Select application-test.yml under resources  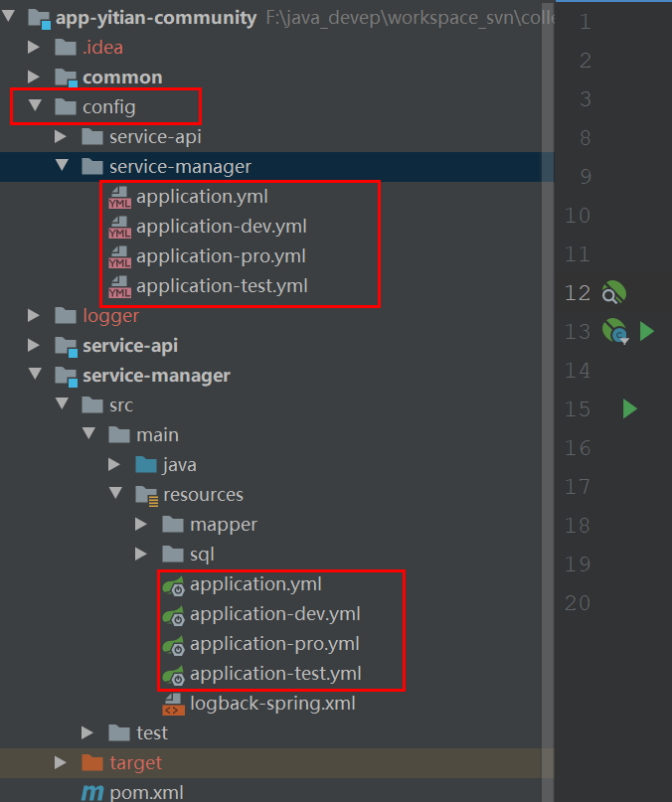(276, 674)
